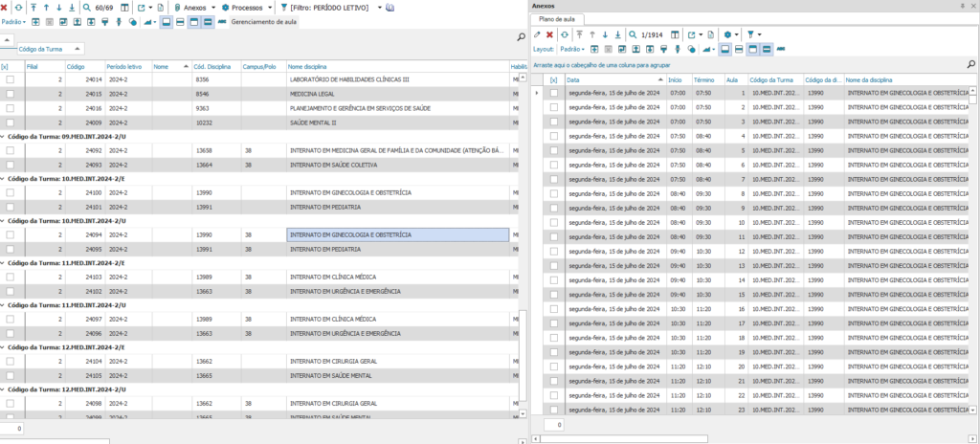Go to the first record in the Anexos toolbar
Screen dimensions: 980x444
tap(580, 34)
